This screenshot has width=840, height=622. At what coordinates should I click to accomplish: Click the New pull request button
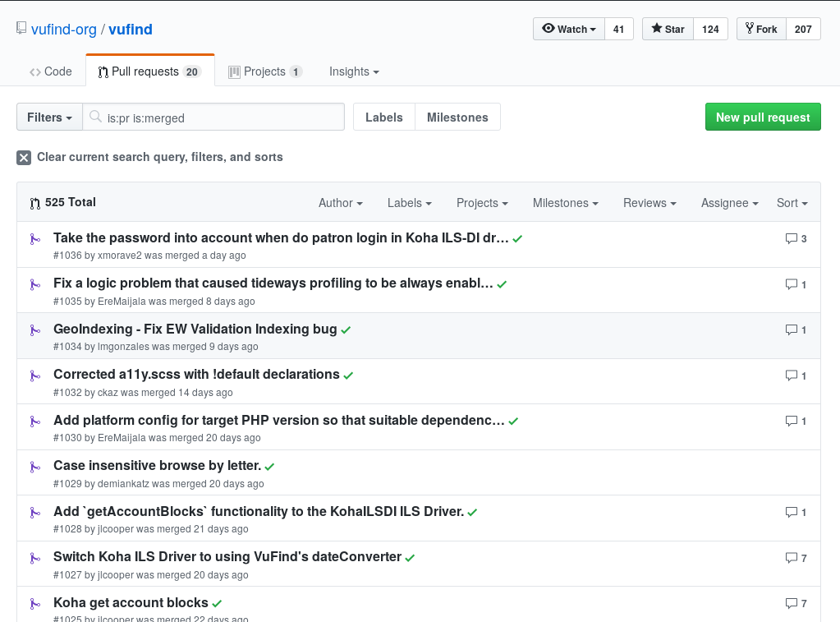tap(762, 117)
